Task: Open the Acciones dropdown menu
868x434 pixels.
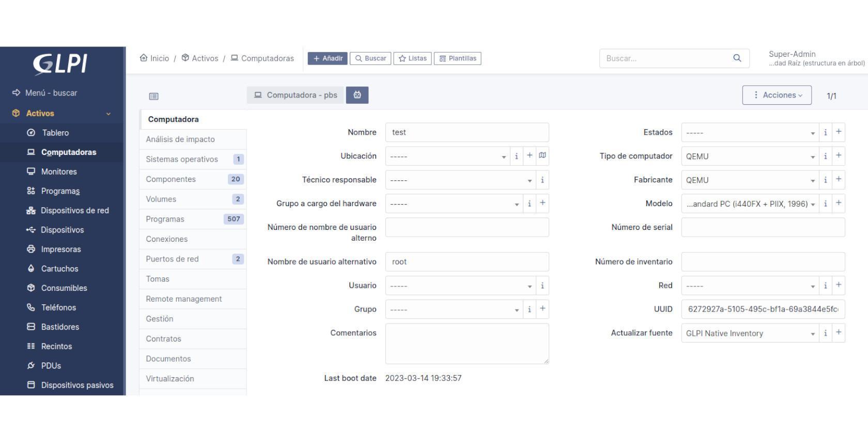Action: (777, 95)
